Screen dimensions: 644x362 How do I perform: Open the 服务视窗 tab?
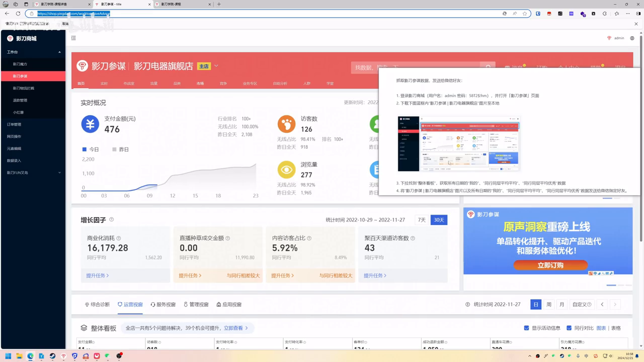click(163, 304)
